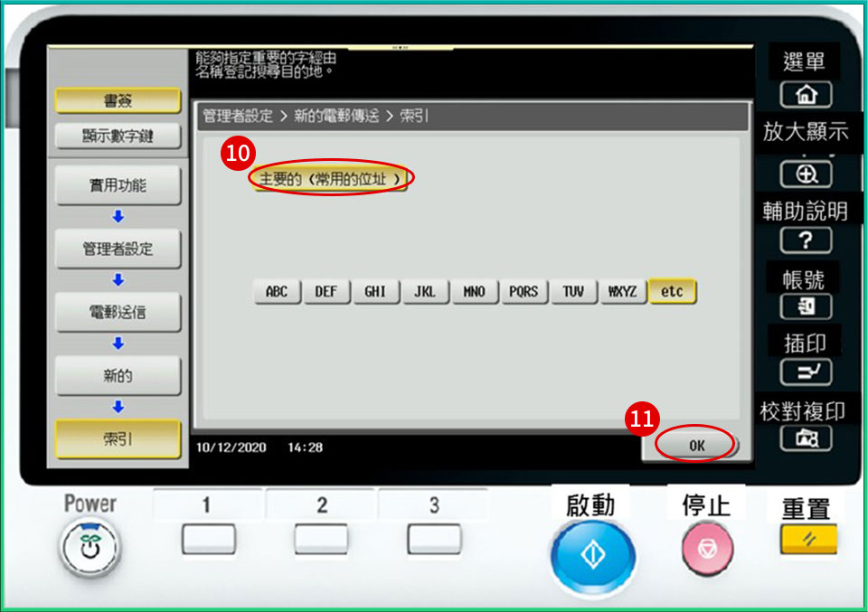Choose the PQRS index group

point(523,291)
